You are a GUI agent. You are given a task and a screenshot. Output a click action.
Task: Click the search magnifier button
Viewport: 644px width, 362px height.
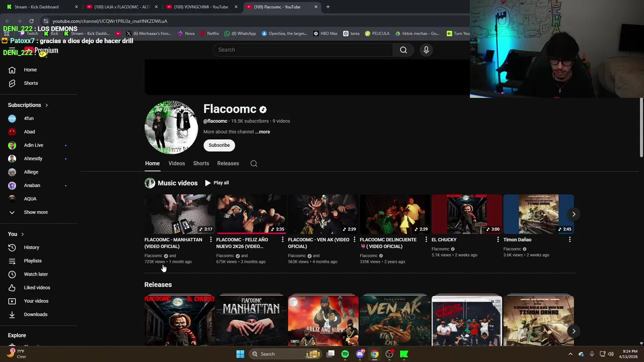(x=404, y=50)
